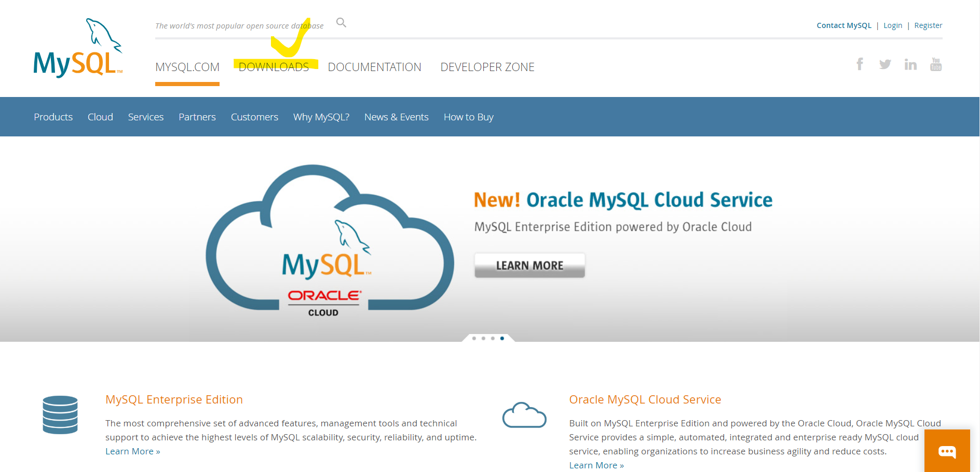This screenshot has width=980, height=472.
Task: Open How to Buy menu item
Action: [x=469, y=117]
